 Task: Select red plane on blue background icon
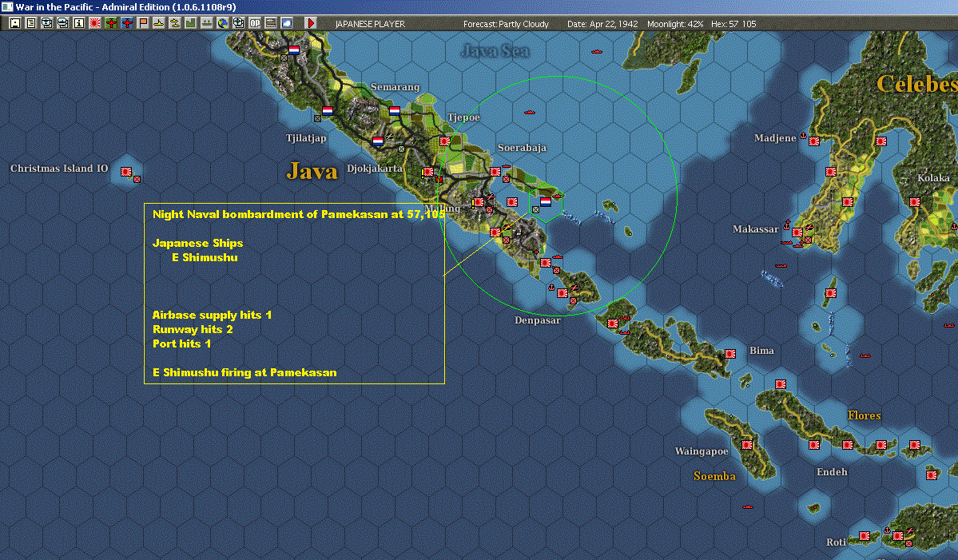pos(127,23)
